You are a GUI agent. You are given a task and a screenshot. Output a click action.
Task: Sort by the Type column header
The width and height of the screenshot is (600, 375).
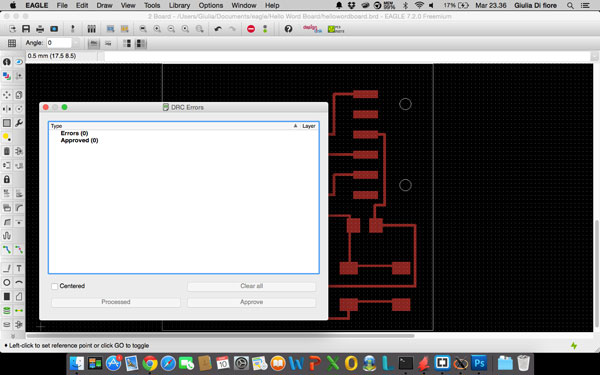point(56,126)
